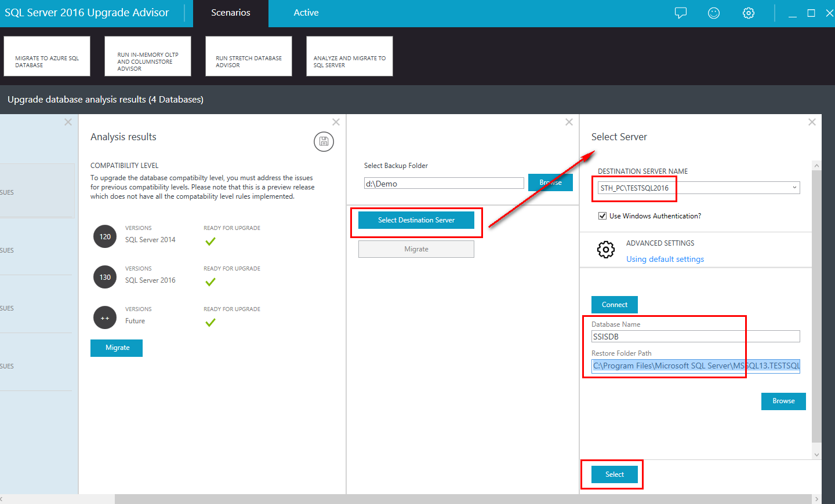Click the Connect button
The image size is (835, 504).
point(615,305)
